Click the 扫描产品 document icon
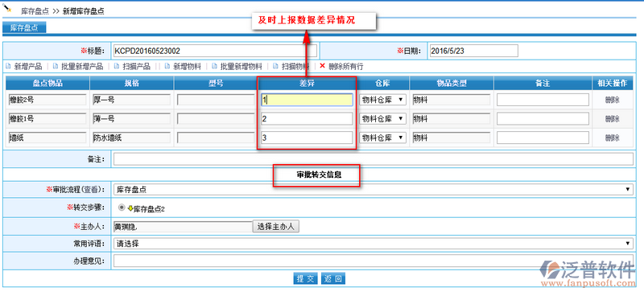This screenshot has height=296, width=644. (117, 66)
